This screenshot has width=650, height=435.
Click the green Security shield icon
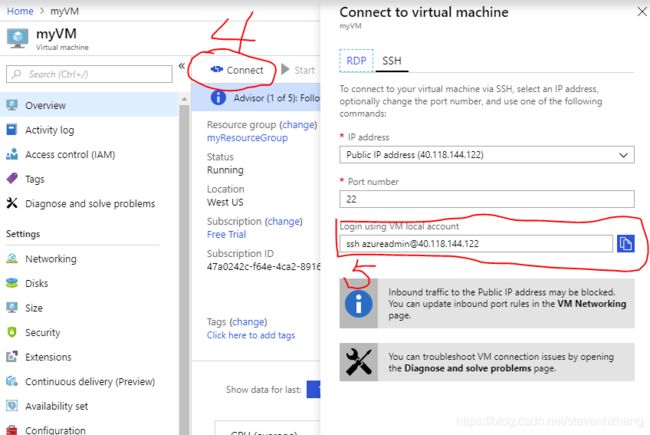pyautogui.click(x=12, y=332)
